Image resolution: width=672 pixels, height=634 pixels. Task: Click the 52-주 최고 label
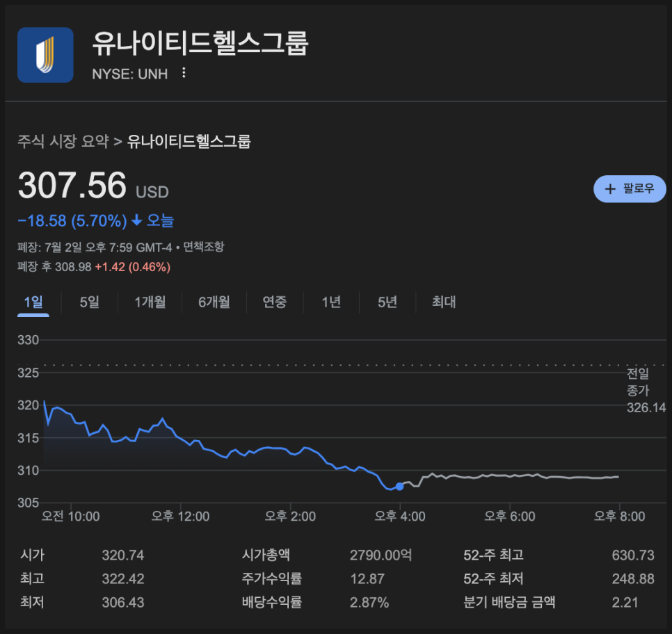pos(493,555)
